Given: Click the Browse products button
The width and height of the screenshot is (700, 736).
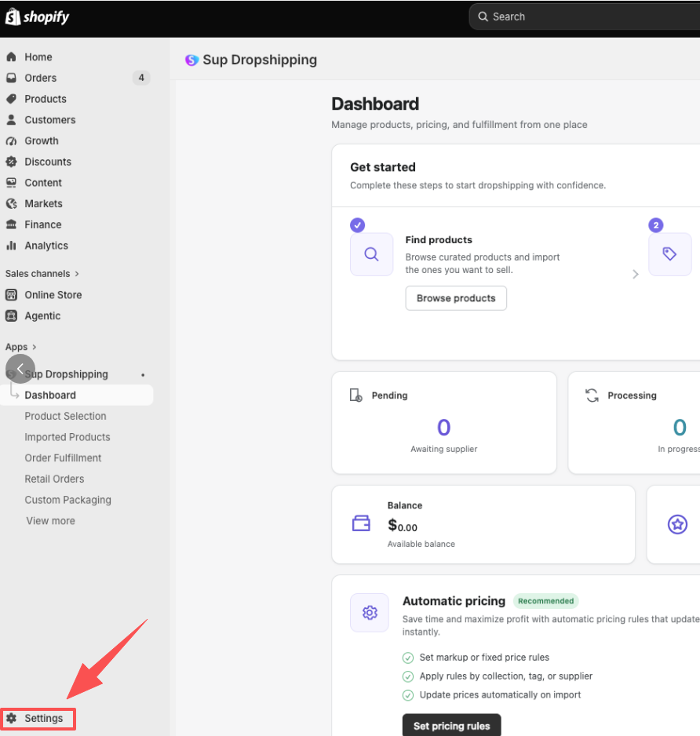Looking at the screenshot, I should (456, 298).
